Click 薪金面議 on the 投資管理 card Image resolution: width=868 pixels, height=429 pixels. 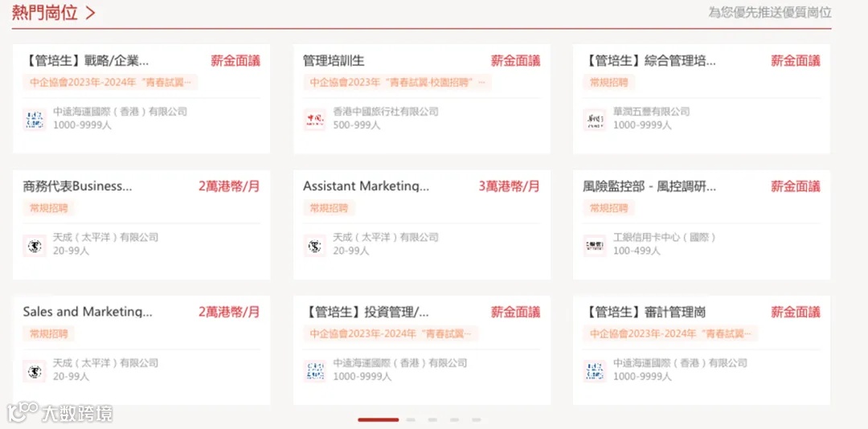(x=515, y=313)
